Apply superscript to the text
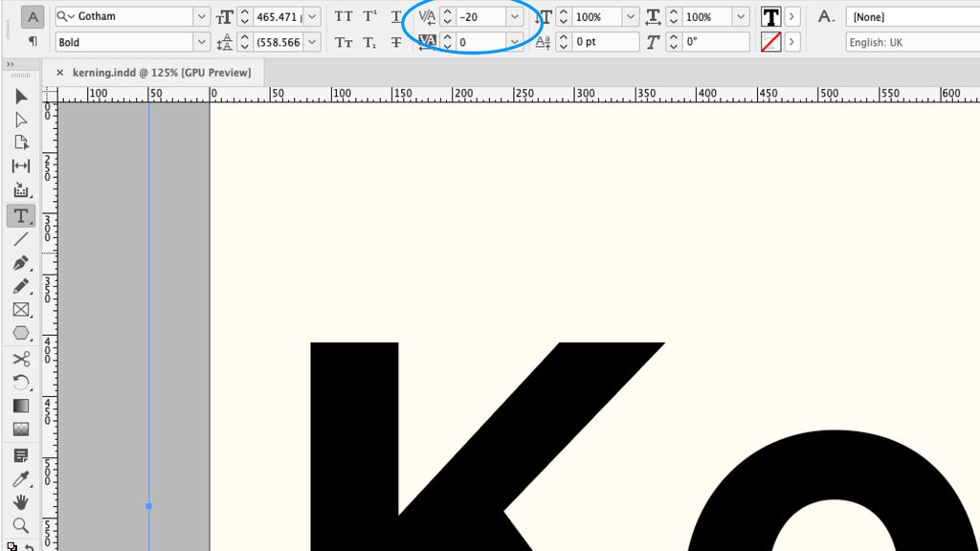This screenshot has height=551, width=980. click(x=369, y=16)
